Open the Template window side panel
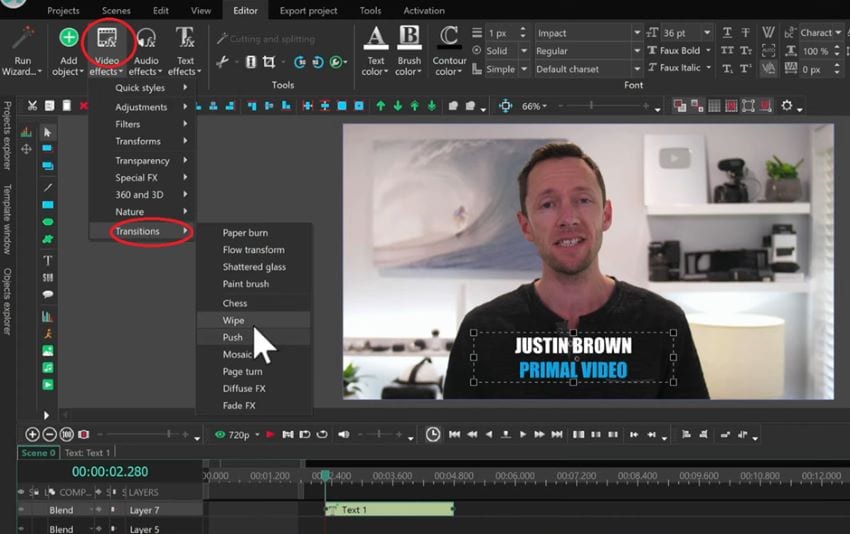 click(7, 220)
